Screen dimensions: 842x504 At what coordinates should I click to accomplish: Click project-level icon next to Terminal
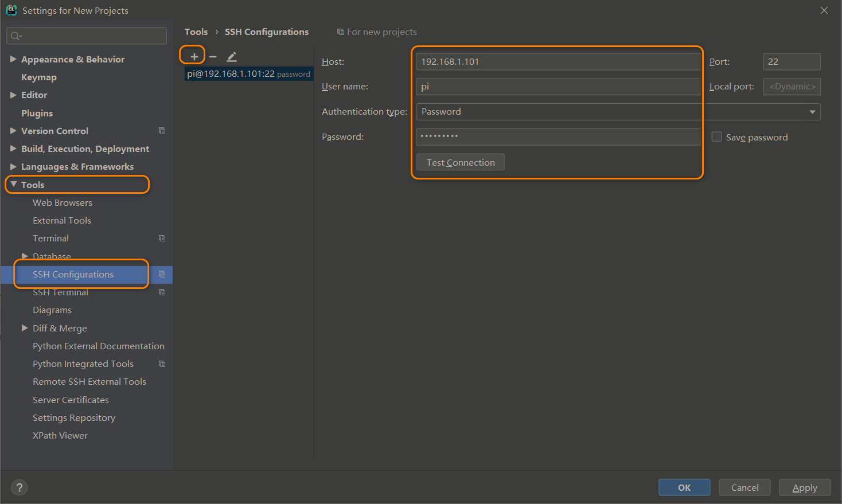[x=162, y=238]
